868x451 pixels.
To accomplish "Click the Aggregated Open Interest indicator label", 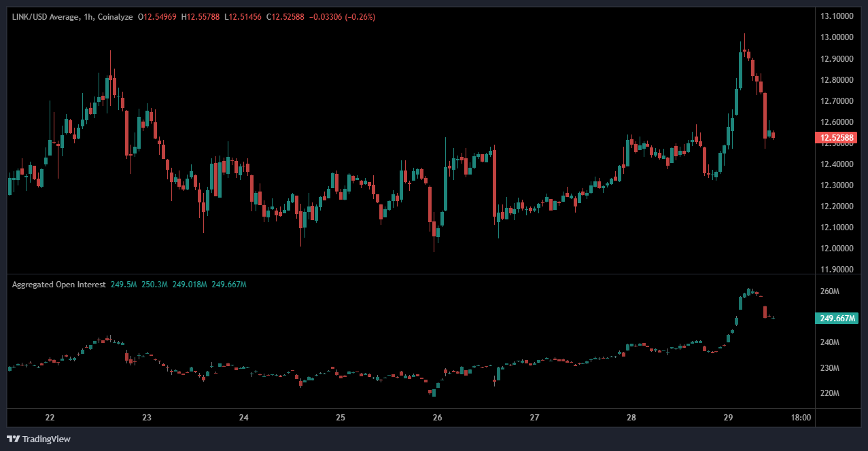I will [58, 285].
